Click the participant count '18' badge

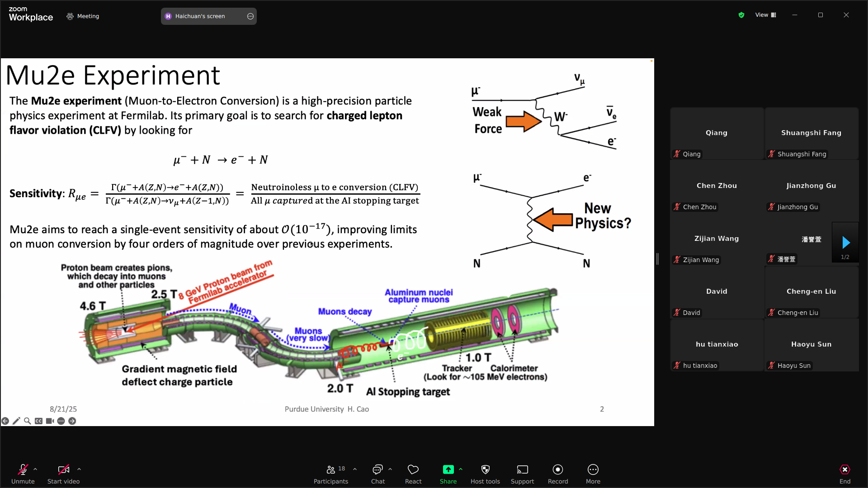pos(342,469)
